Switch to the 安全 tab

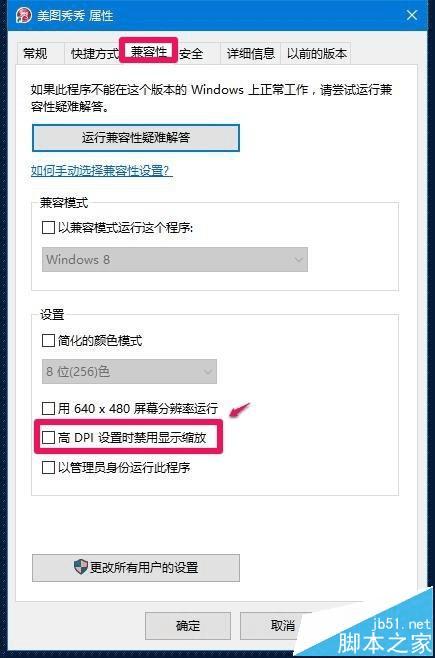coord(191,53)
